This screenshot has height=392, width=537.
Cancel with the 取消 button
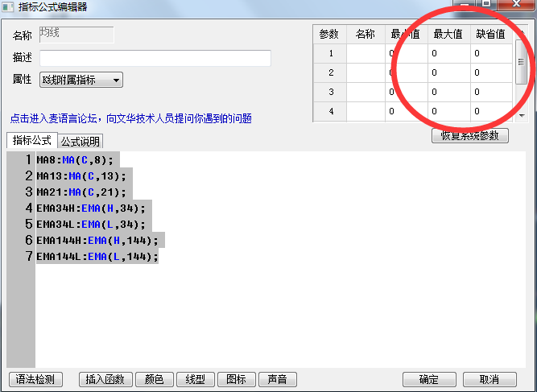click(488, 379)
